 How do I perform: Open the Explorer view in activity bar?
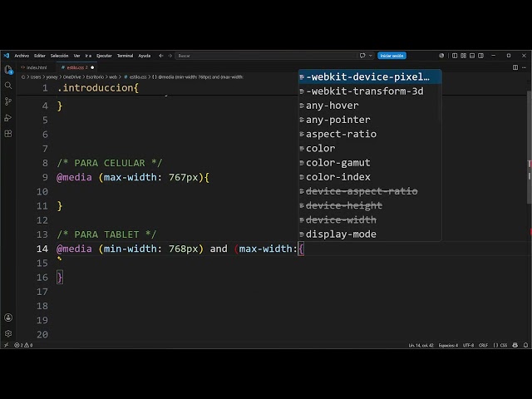(8, 70)
